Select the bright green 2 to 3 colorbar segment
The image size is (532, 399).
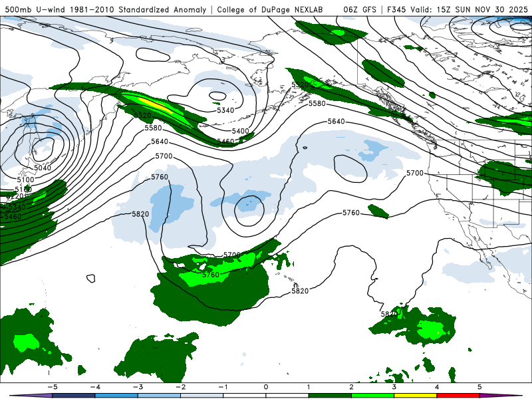click(372, 396)
